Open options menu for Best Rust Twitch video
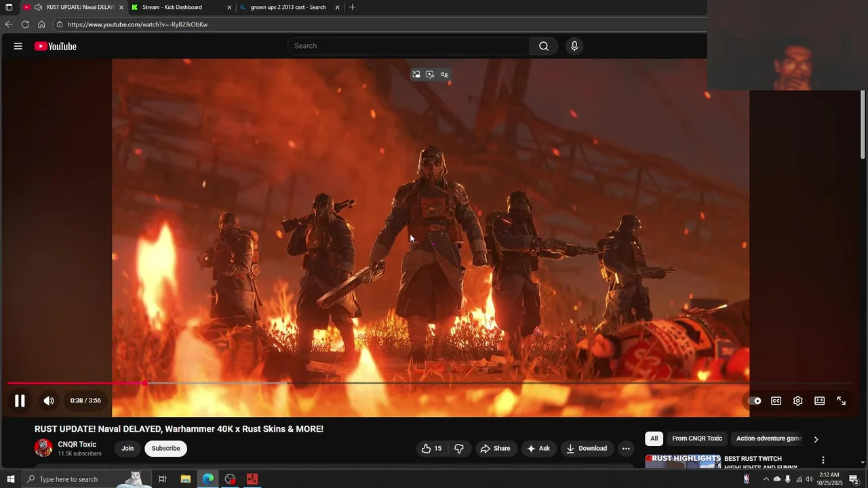Screen dimensions: 868x488 [x=823, y=460]
